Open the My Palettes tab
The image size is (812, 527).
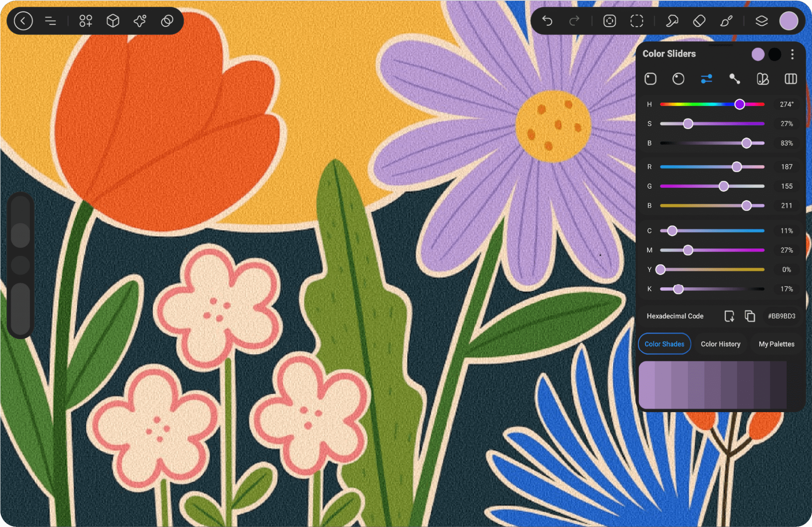[776, 344]
